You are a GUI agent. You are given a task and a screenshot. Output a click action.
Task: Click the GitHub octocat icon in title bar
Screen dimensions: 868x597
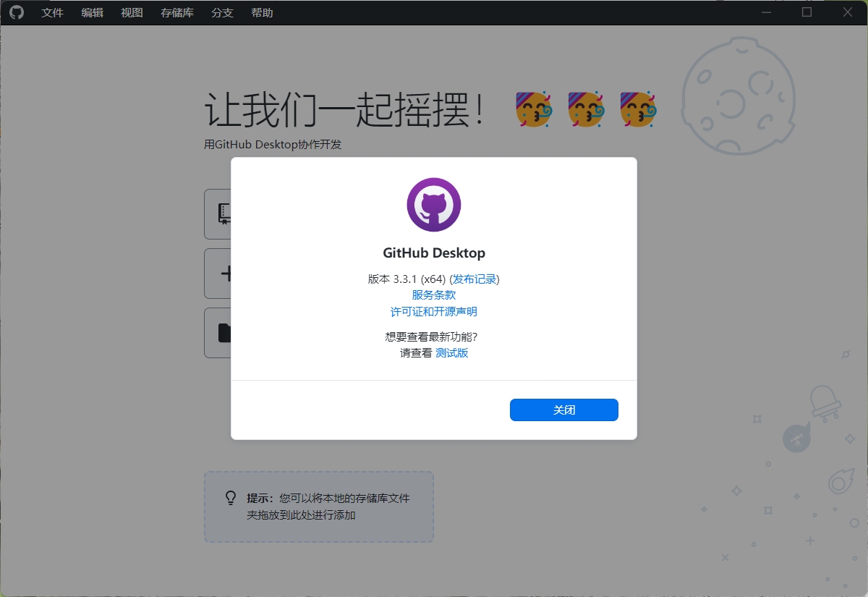click(x=16, y=12)
